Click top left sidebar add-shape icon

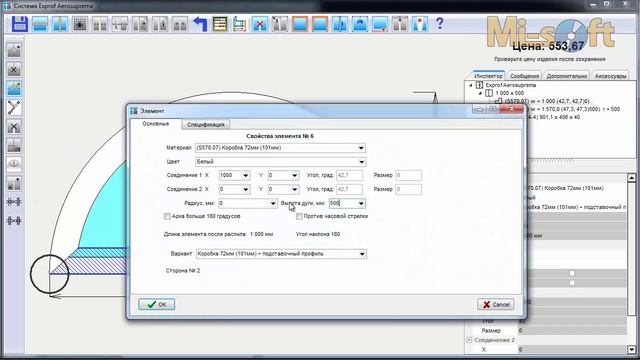pyautogui.click(x=14, y=50)
